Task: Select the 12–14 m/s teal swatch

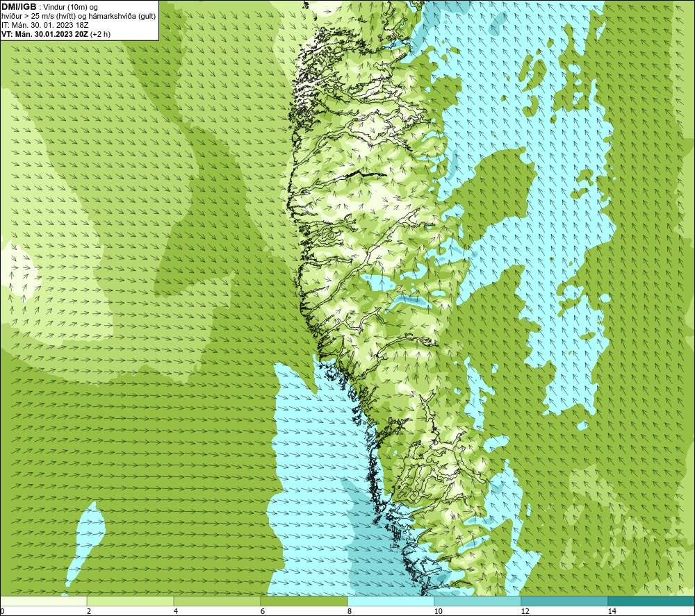Action: [564, 601]
